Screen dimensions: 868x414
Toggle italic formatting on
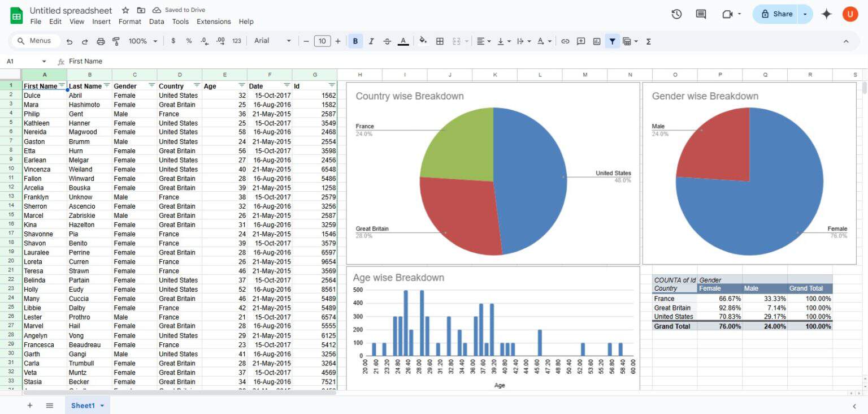pyautogui.click(x=371, y=41)
